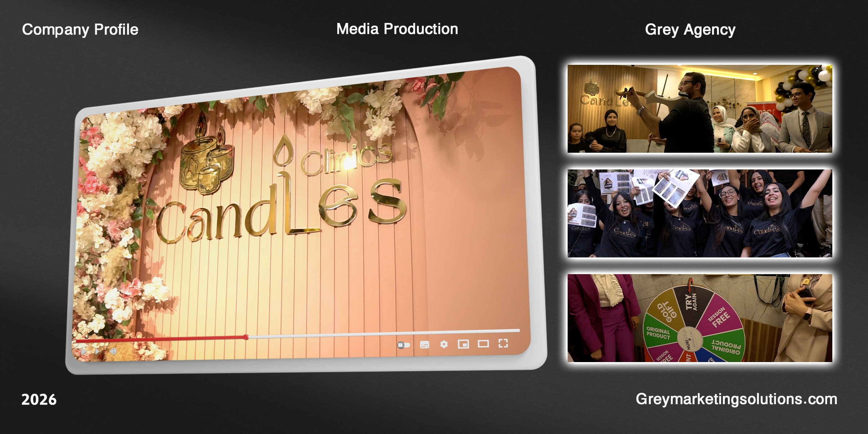Open video settings gear
The height and width of the screenshot is (434, 868).
(444, 344)
